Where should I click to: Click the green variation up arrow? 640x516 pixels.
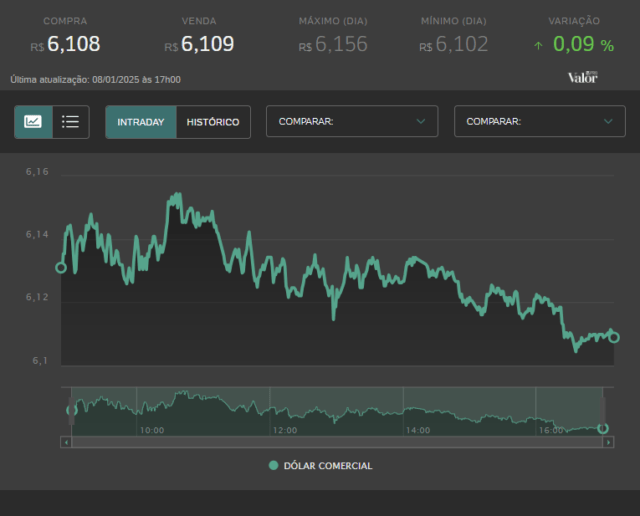(x=538, y=46)
